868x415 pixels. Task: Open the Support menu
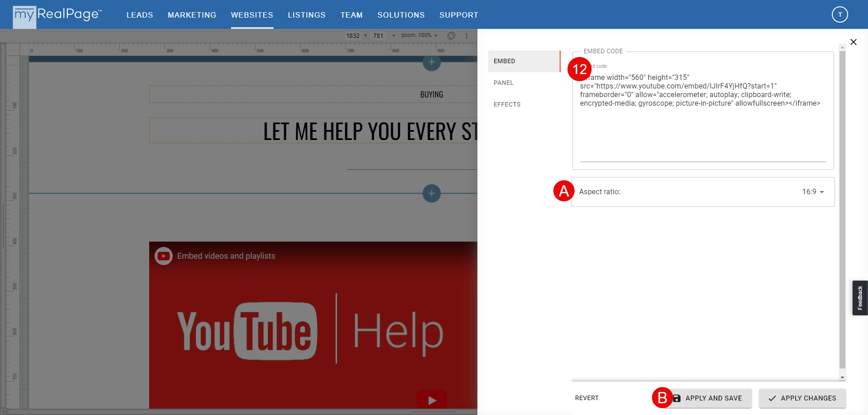tap(458, 15)
